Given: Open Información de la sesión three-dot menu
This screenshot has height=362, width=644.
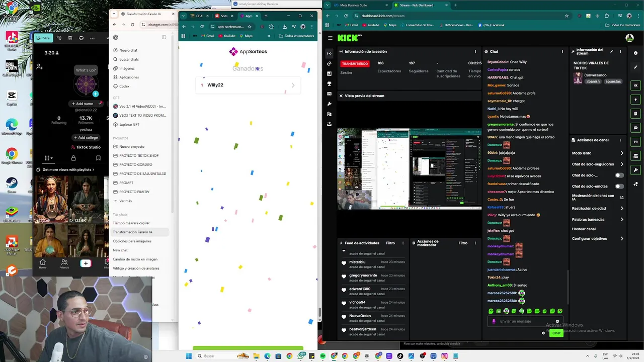Looking at the screenshot, I should click(475, 51).
